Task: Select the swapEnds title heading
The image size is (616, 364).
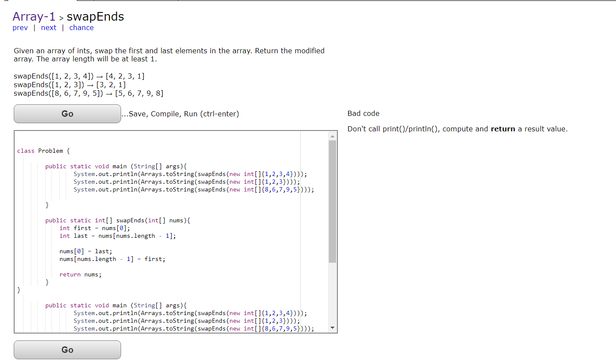Action: pos(96,16)
